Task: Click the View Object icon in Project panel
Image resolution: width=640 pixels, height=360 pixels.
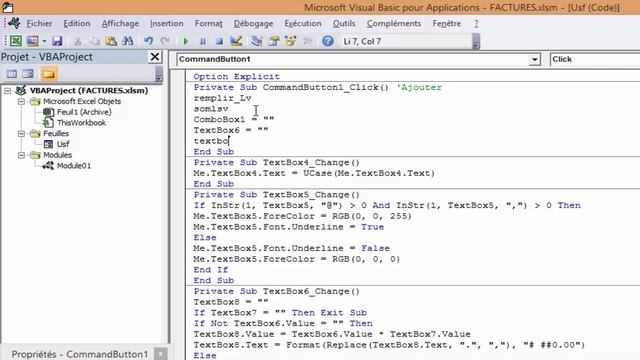Action: 28,74
